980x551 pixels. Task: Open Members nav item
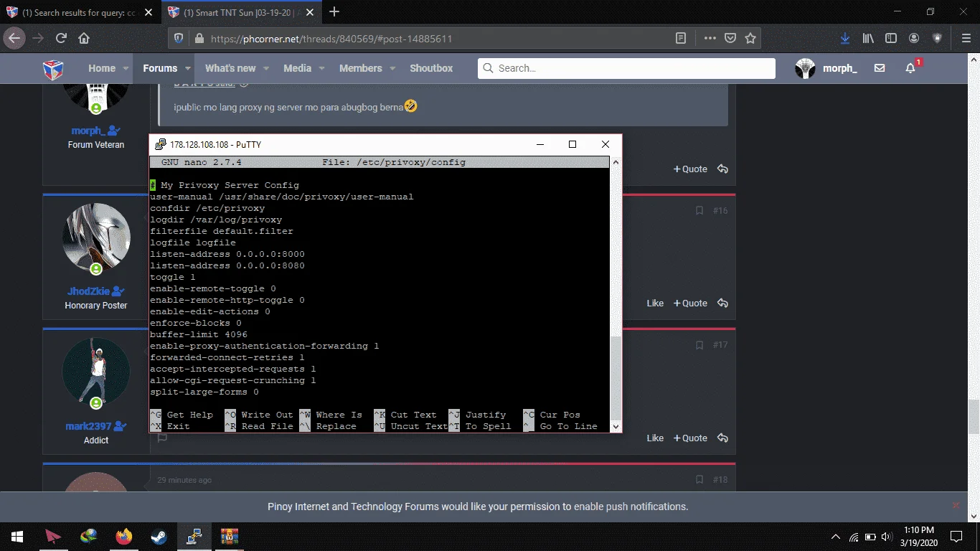[360, 68]
